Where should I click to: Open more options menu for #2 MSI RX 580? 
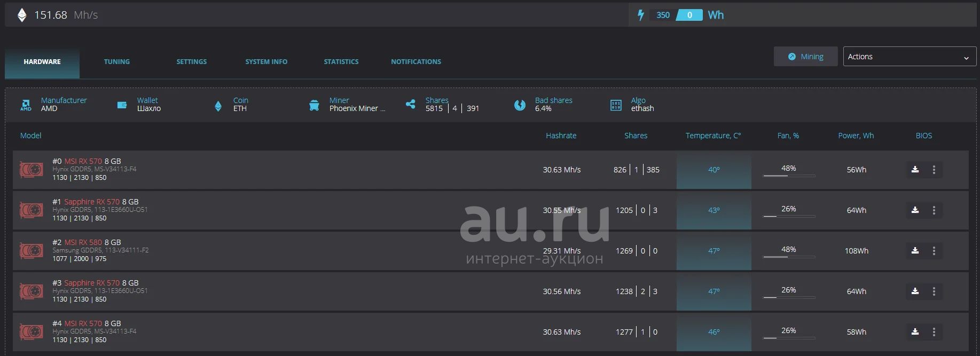click(x=934, y=251)
